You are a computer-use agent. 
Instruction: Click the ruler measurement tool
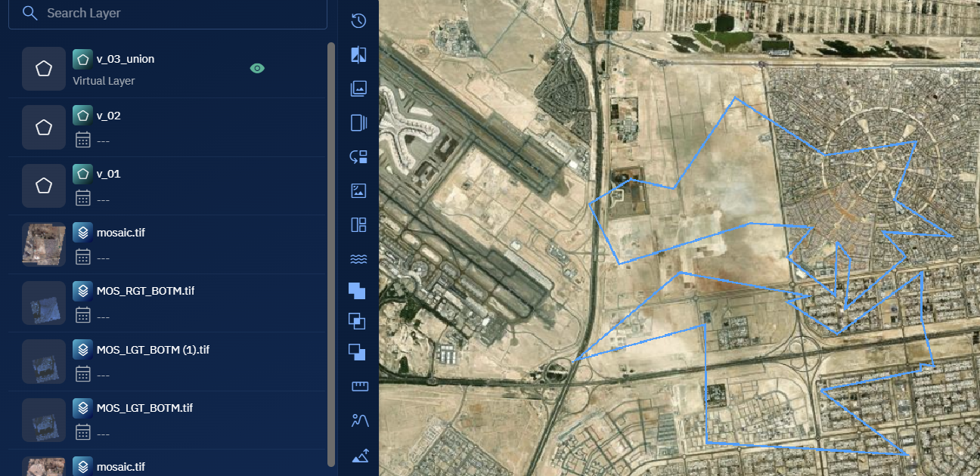point(359,386)
